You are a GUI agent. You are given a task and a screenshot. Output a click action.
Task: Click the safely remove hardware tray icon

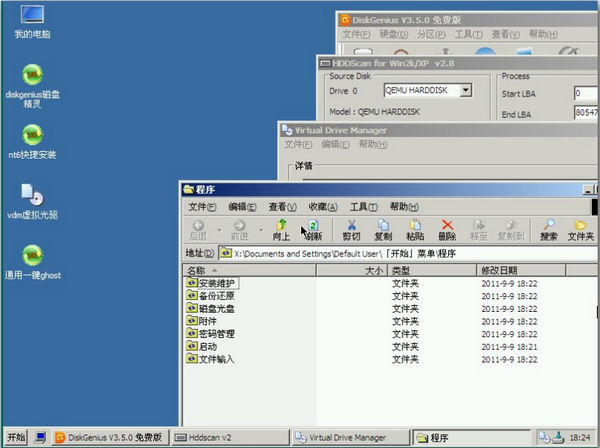point(559,437)
